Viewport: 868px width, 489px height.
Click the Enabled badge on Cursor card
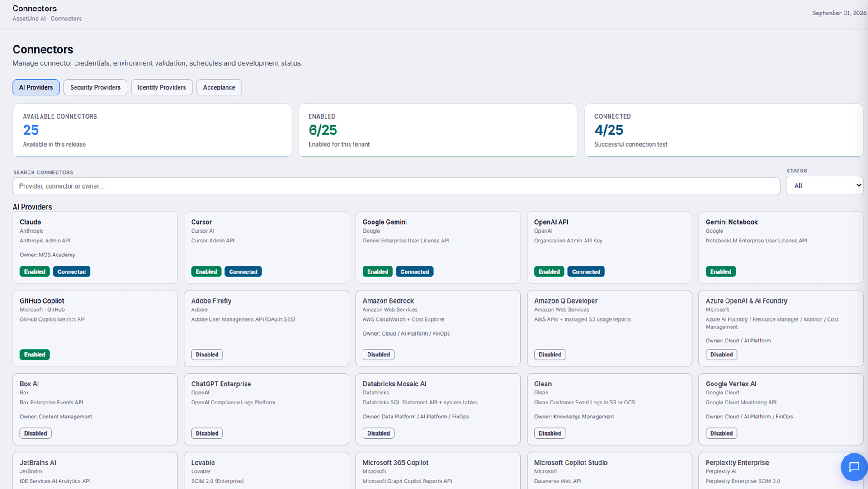(x=206, y=271)
